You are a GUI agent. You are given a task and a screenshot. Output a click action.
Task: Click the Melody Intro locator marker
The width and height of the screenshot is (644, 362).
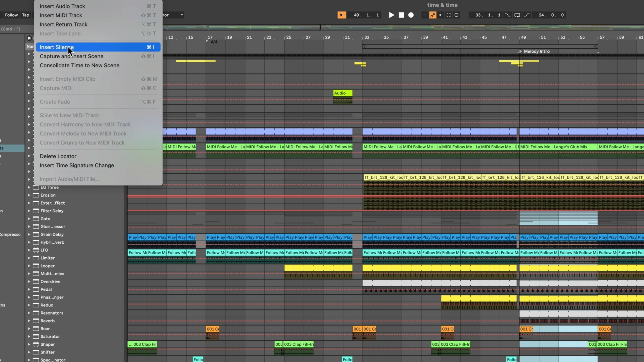(x=521, y=51)
